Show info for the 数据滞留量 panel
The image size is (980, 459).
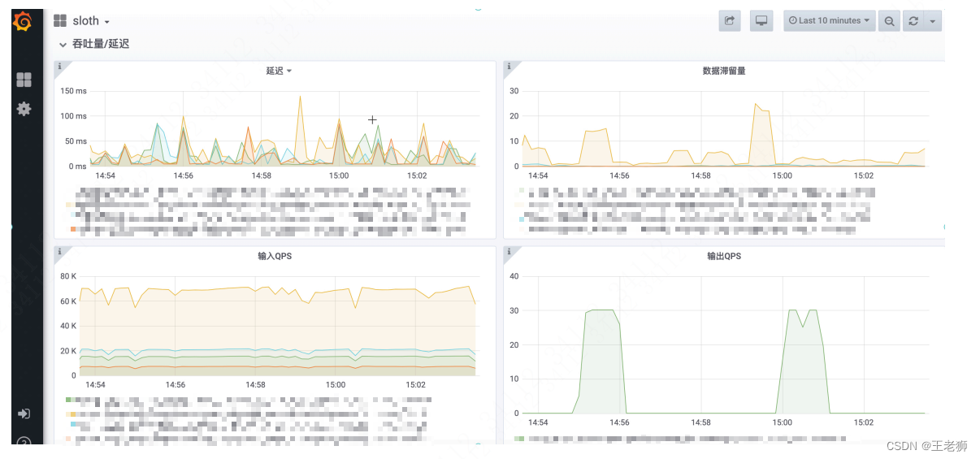509,67
